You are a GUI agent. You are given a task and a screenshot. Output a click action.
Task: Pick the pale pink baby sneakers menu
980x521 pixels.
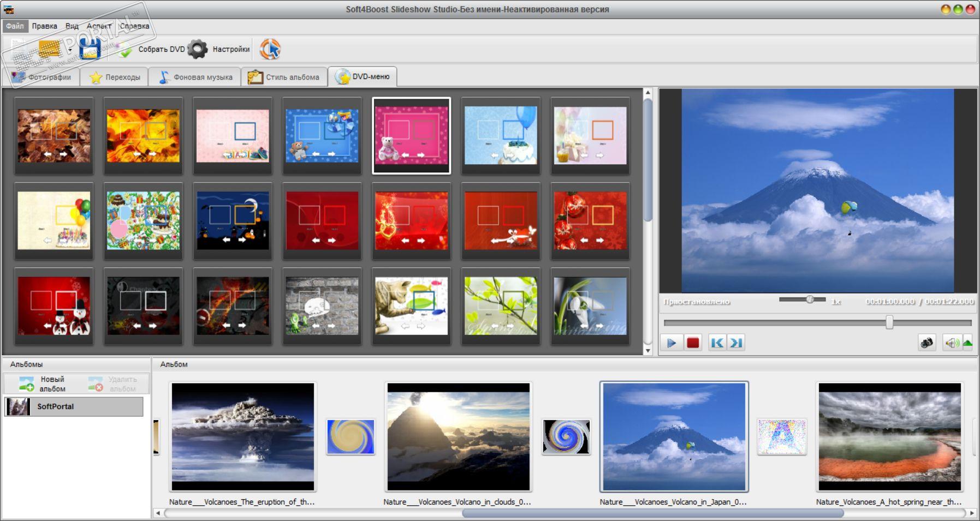(x=233, y=136)
